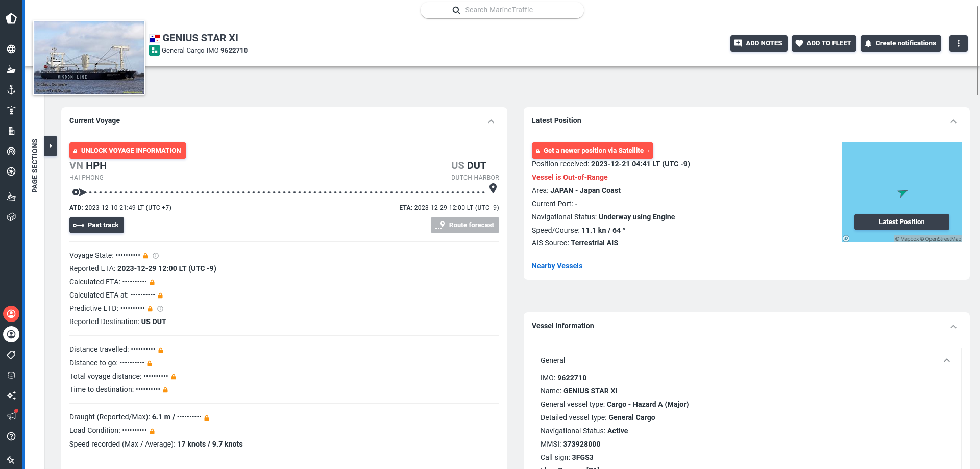
Task: Click the lock icon next to Calculated ETA
Action: (152, 282)
